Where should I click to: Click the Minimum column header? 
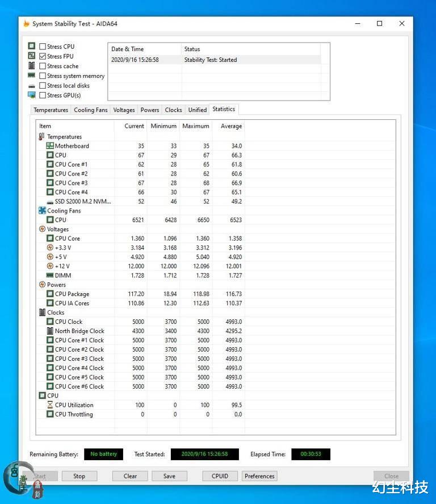[x=163, y=126]
